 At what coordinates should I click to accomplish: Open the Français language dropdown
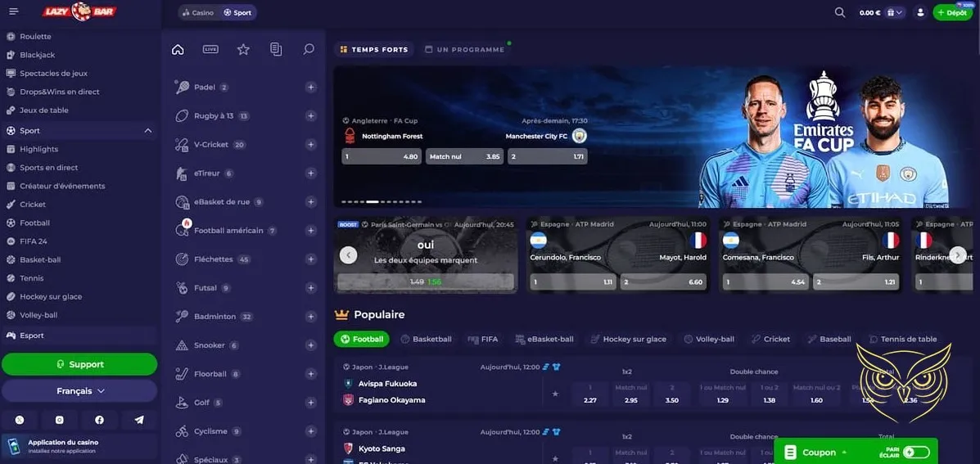[x=79, y=391]
